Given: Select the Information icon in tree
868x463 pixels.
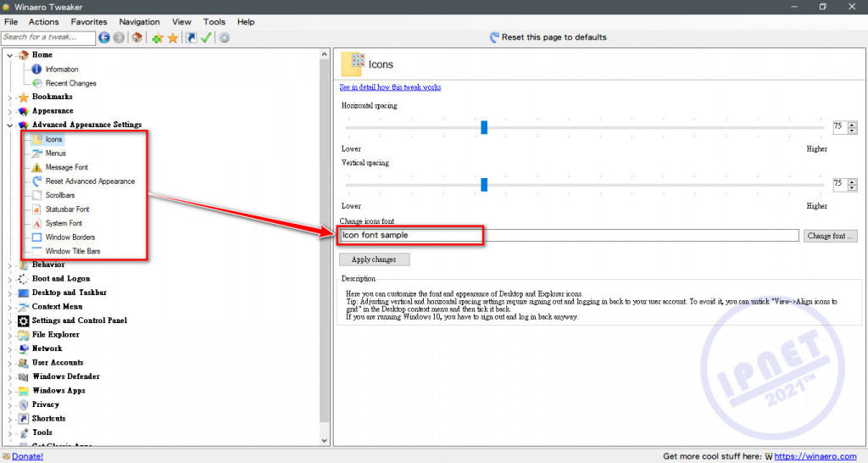Looking at the screenshot, I should (36, 70).
